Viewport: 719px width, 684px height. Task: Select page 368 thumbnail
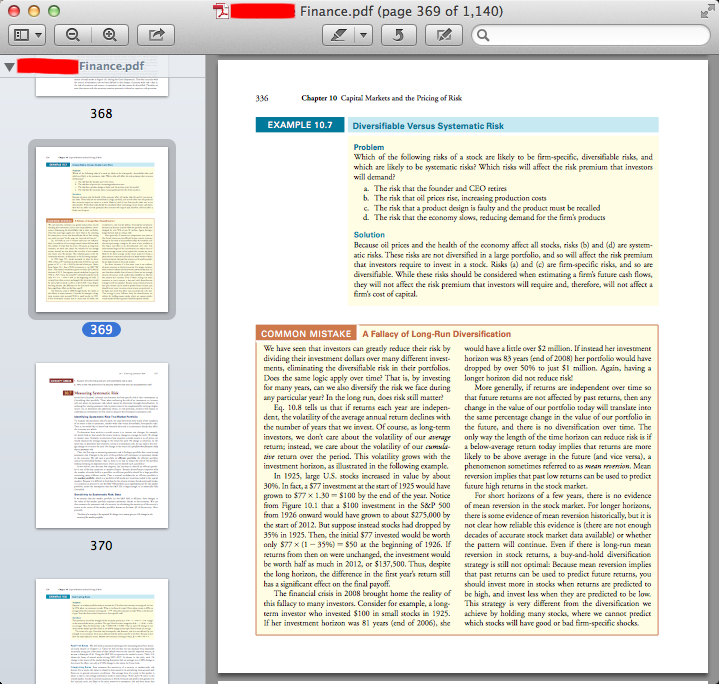(102, 87)
